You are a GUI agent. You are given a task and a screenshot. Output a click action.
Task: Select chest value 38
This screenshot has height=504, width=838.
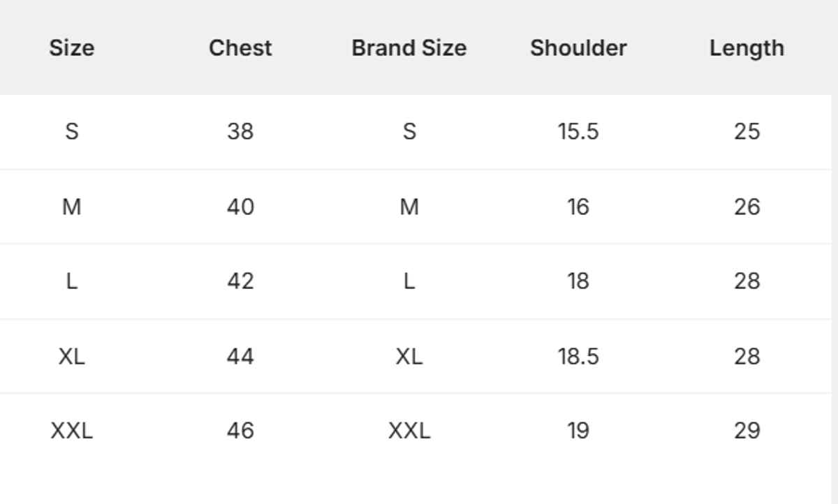pyautogui.click(x=240, y=131)
